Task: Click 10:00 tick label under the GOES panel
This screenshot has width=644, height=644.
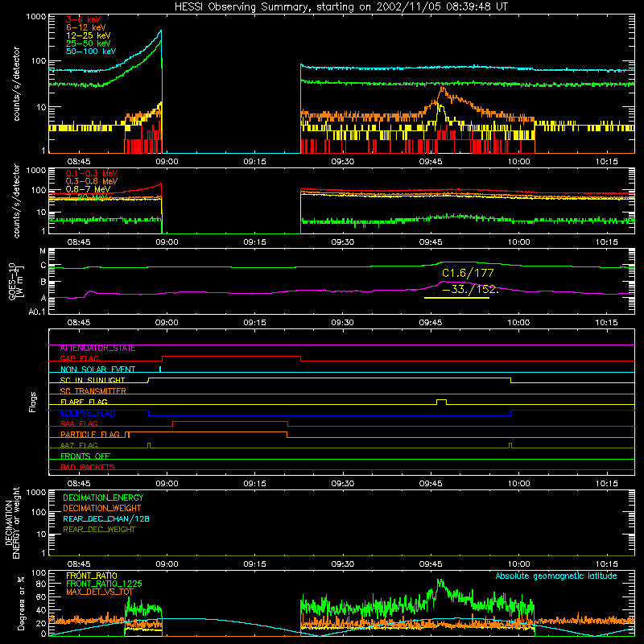Action: click(518, 323)
